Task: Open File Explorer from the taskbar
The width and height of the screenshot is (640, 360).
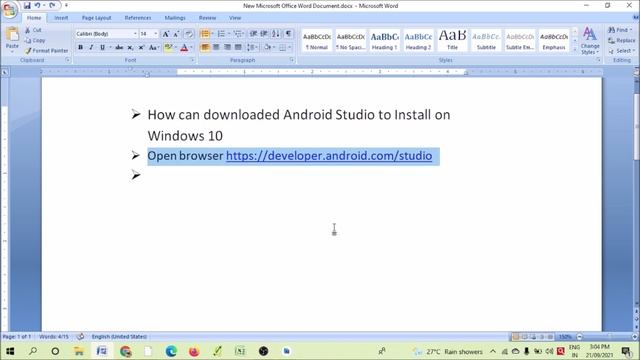Action: pyautogui.click(x=78, y=351)
